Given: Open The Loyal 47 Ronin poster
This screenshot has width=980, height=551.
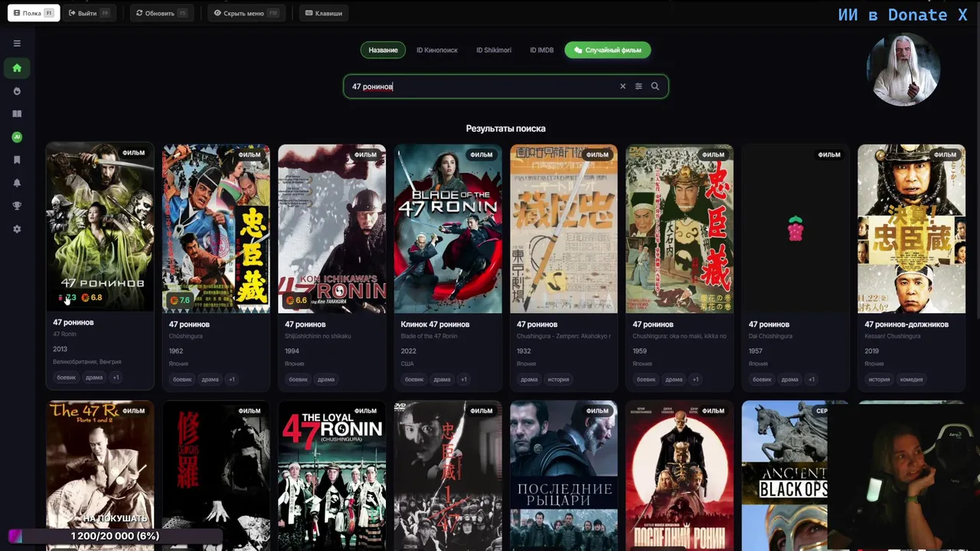Looking at the screenshot, I should 332,476.
